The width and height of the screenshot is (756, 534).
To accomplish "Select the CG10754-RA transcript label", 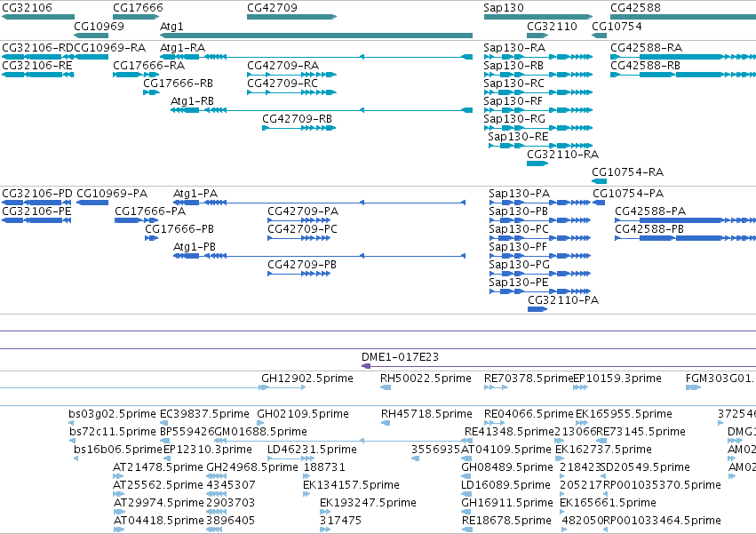I will pyautogui.click(x=628, y=172).
